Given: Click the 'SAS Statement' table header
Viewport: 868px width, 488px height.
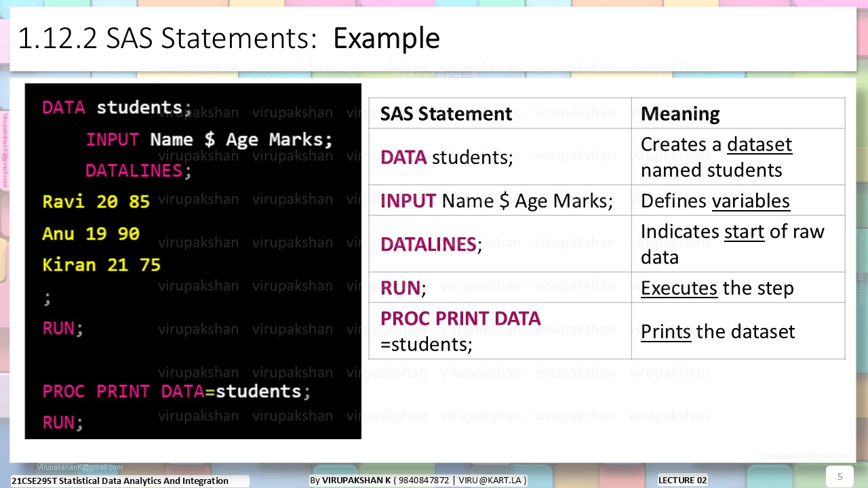Looking at the screenshot, I should pos(500,113).
